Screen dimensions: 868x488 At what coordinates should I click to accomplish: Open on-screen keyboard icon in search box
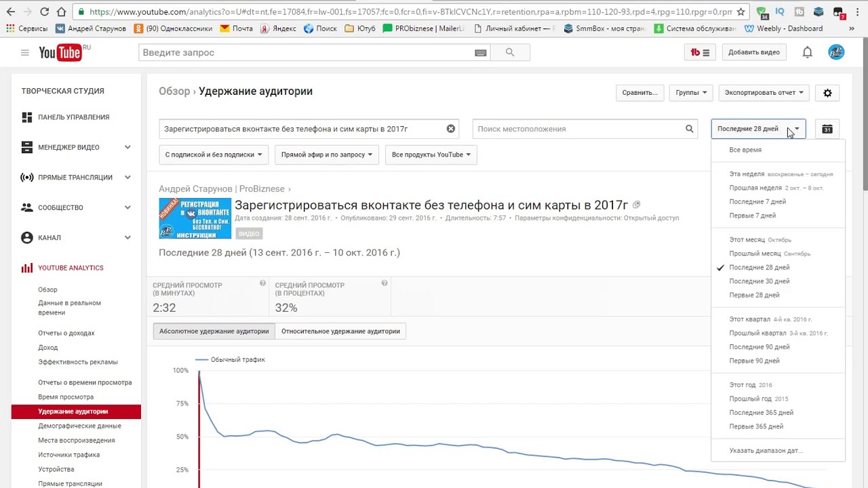[x=481, y=53]
